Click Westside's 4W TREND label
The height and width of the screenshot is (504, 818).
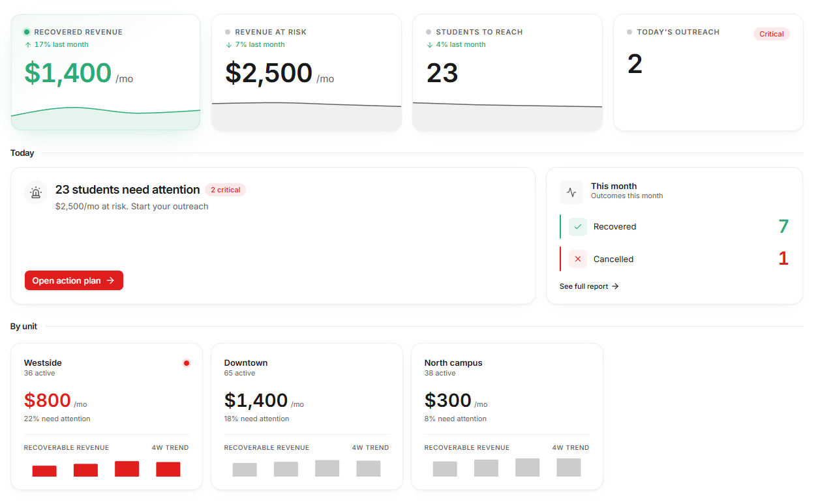pyautogui.click(x=170, y=448)
